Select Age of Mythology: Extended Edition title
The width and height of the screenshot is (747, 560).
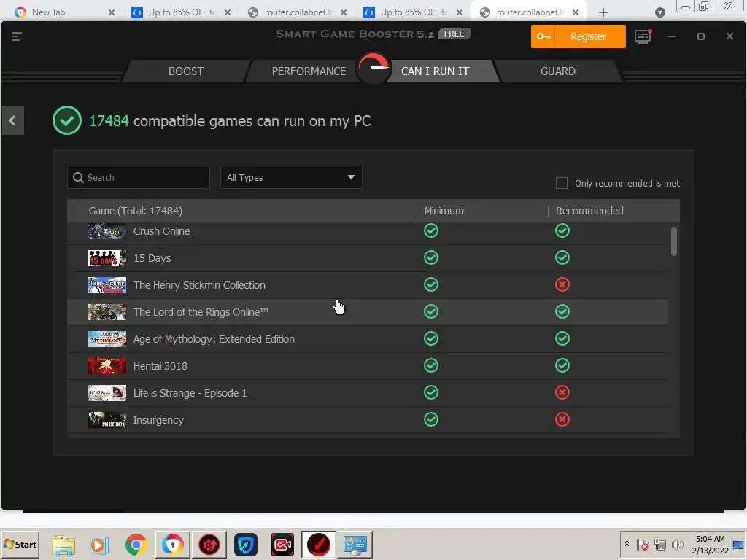(x=214, y=340)
